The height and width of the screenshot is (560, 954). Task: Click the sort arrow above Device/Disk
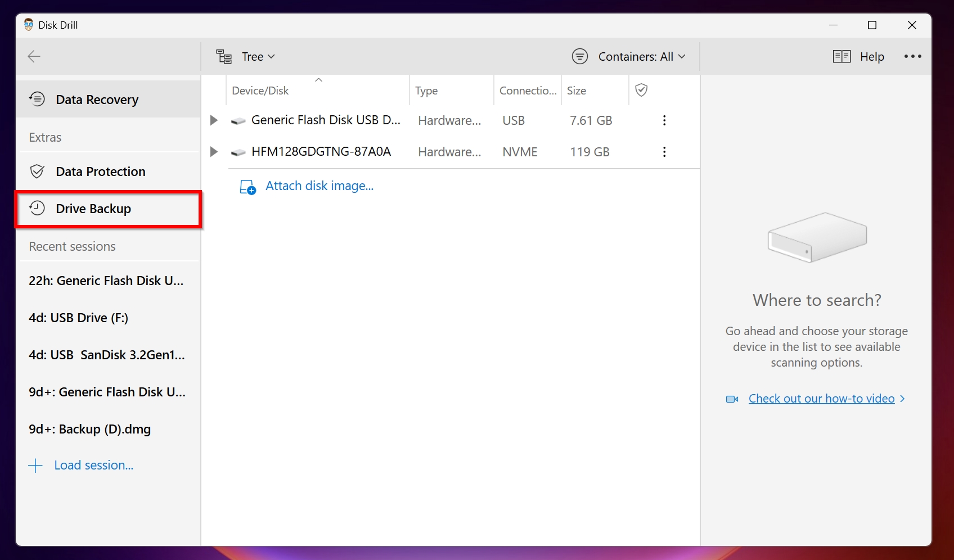[x=318, y=80]
